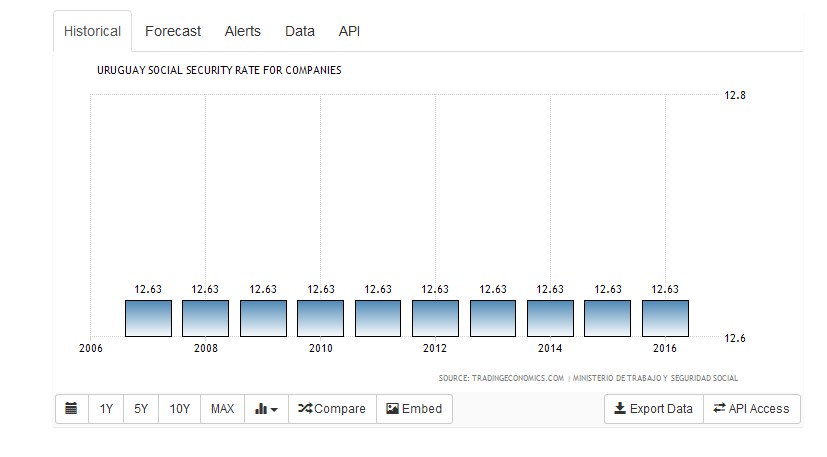Select the Data tab

pyautogui.click(x=300, y=31)
